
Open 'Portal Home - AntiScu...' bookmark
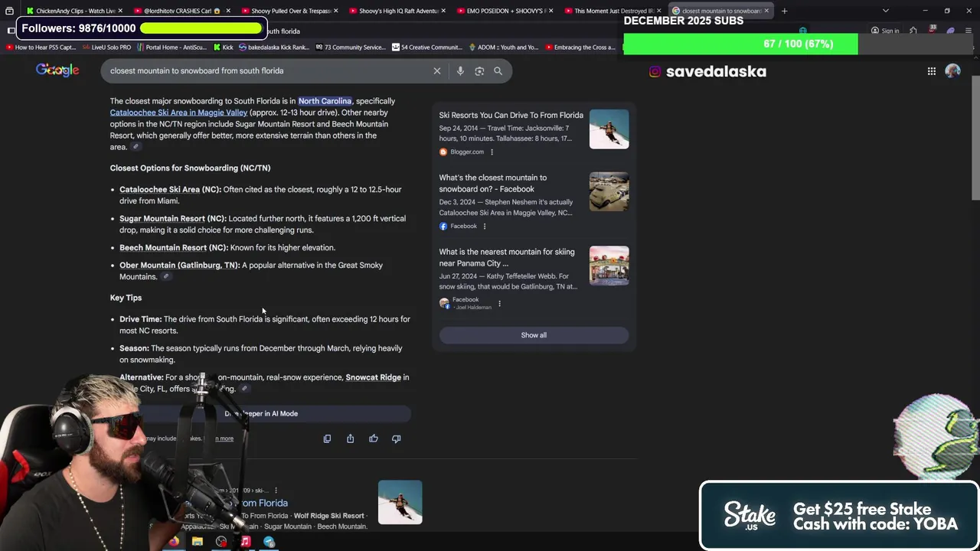pos(171,47)
